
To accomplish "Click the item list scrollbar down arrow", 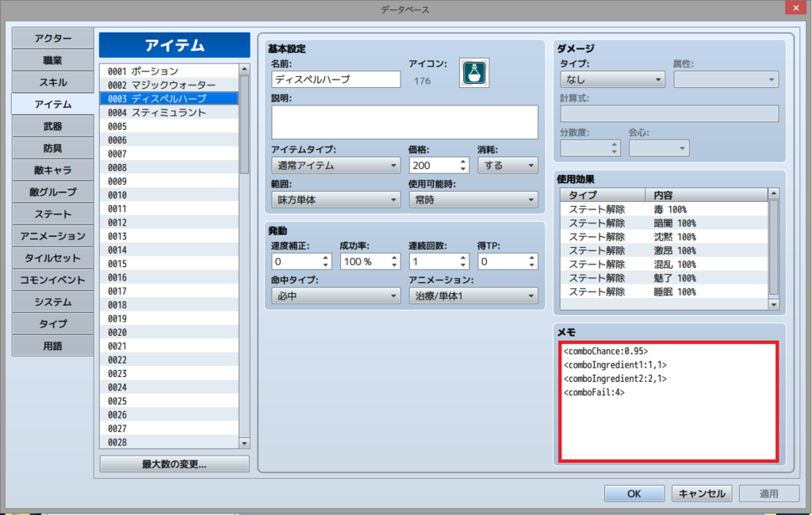I will pyautogui.click(x=244, y=443).
